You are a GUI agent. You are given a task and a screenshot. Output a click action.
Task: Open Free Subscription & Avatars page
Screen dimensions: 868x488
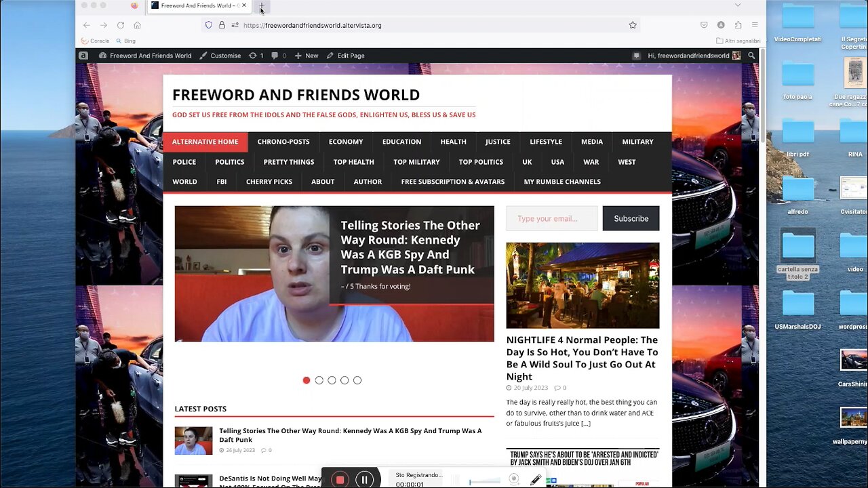(x=453, y=182)
